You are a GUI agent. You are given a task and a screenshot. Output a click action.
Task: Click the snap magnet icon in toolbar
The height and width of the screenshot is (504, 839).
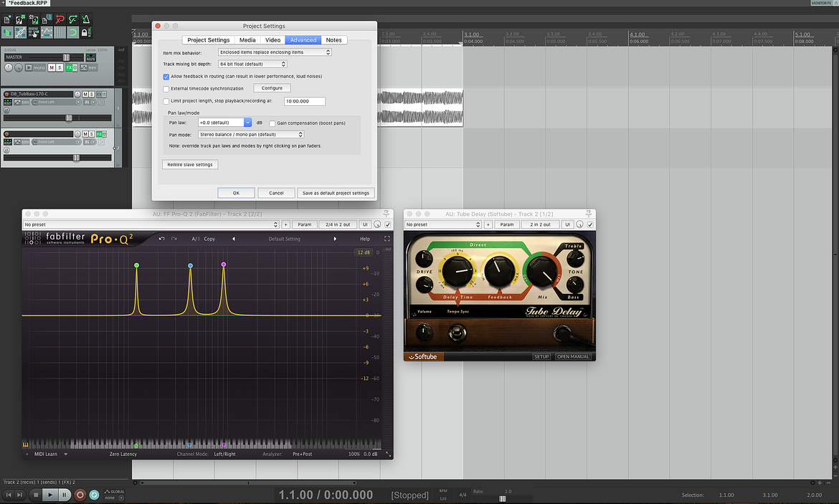pyautogui.click(x=72, y=33)
